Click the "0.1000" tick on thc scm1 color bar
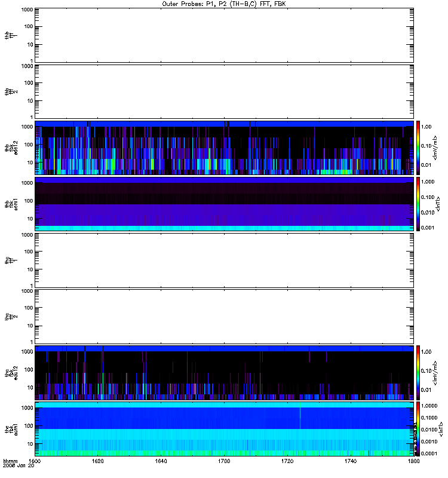Screen dimensions: 448x478 point(429,418)
